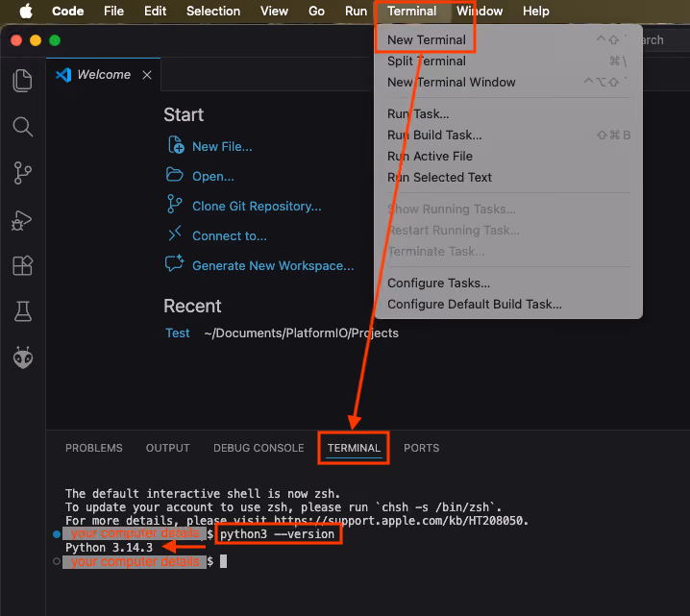This screenshot has height=616, width=690.
Task: Open New File... link
Action: [222, 147]
